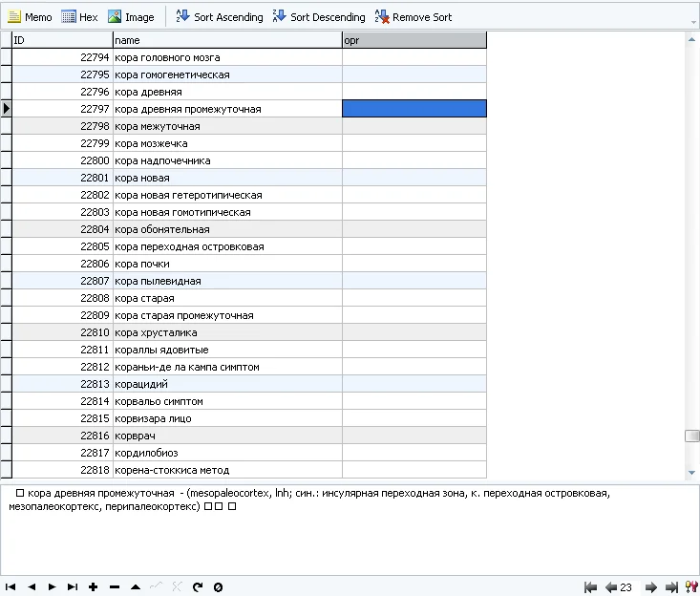Viewport: 700px width, 596px height.
Task: Click Sort Ascending button
Action: tap(220, 17)
